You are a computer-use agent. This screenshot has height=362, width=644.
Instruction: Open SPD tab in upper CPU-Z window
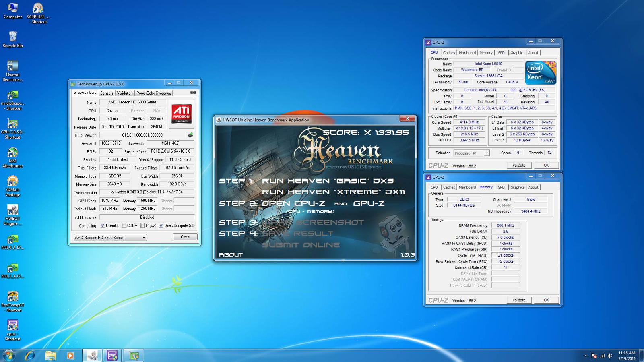[x=501, y=53]
